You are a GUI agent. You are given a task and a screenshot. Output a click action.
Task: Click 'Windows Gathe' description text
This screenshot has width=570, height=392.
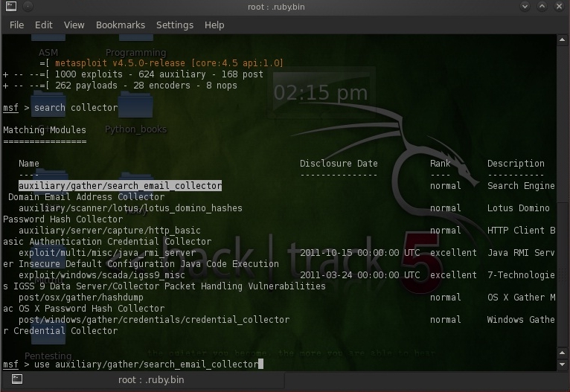point(521,320)
